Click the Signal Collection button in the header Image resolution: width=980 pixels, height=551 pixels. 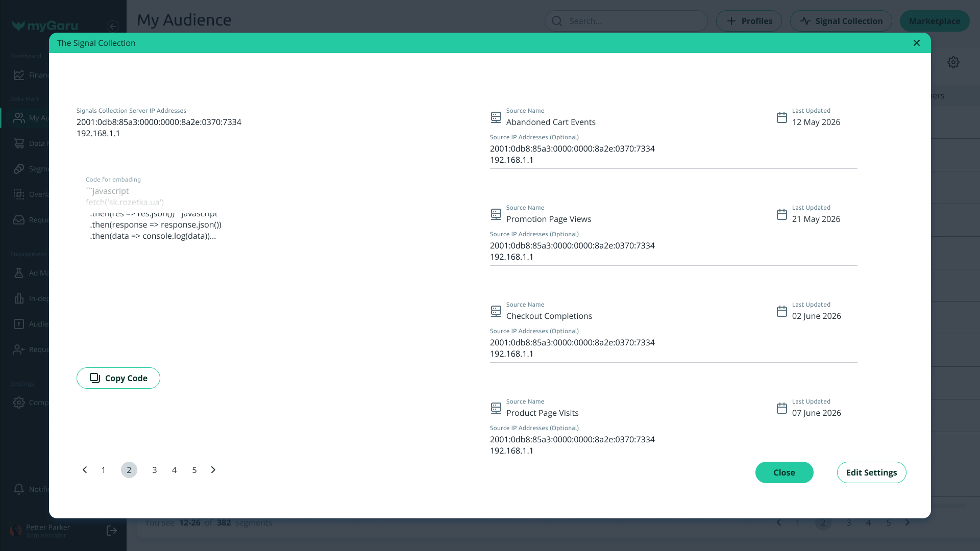[841, 21]
